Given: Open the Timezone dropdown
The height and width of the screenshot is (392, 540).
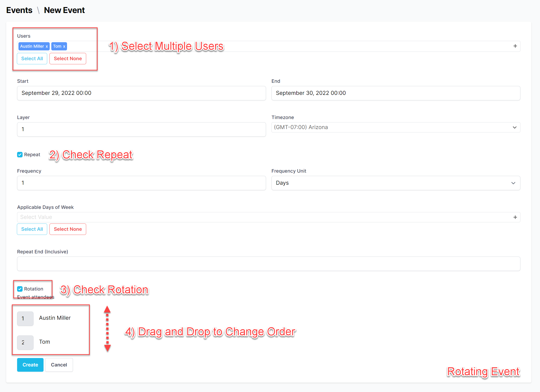Looking at the screenshot, I should [x=395, y=127].
